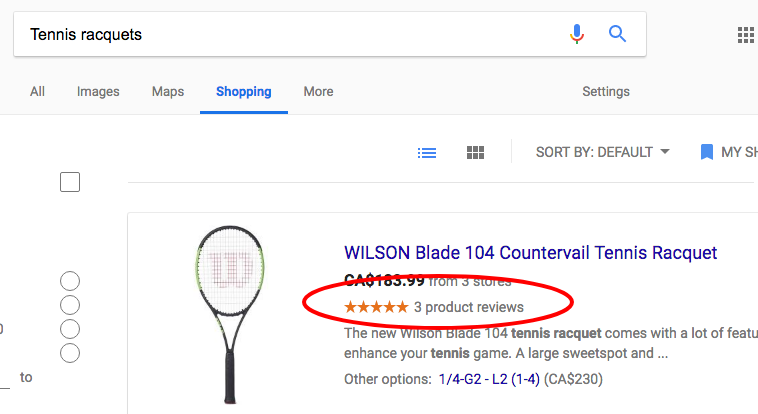Open the 3 product reviews link

[x=468, y=307]
